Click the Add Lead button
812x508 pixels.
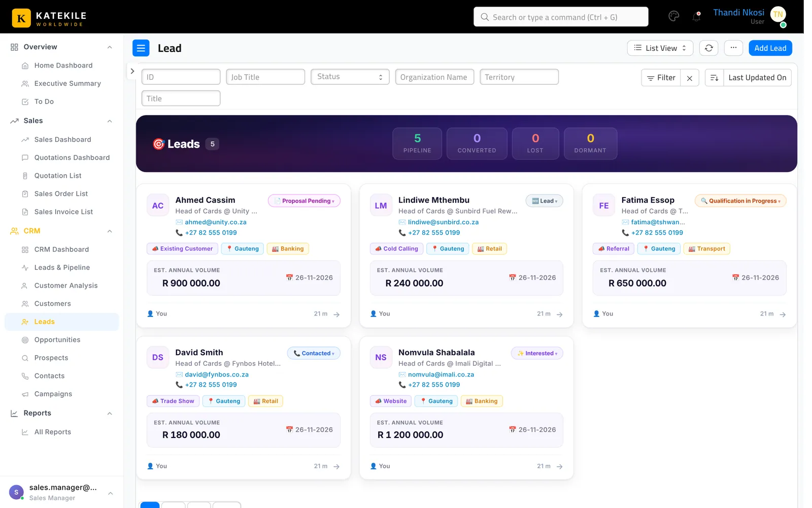click(x=770, y=48)
